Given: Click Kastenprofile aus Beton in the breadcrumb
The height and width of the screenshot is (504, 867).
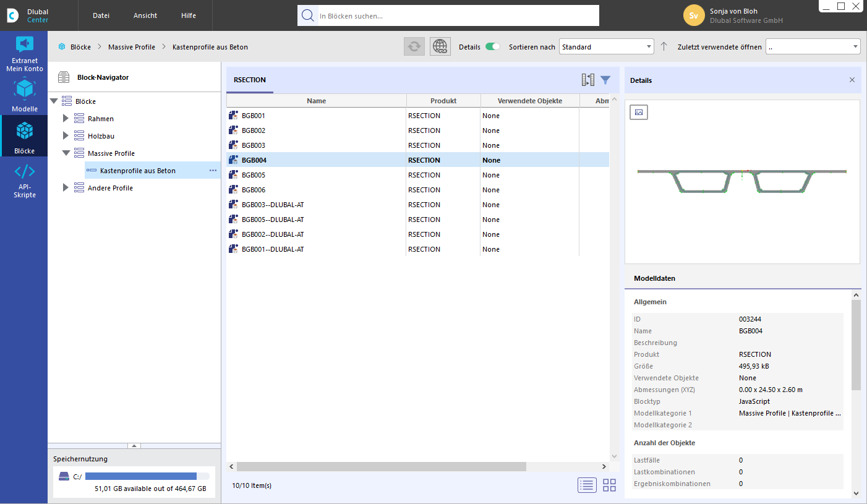Looking at the screenshot, I should (x=210, y=47).
